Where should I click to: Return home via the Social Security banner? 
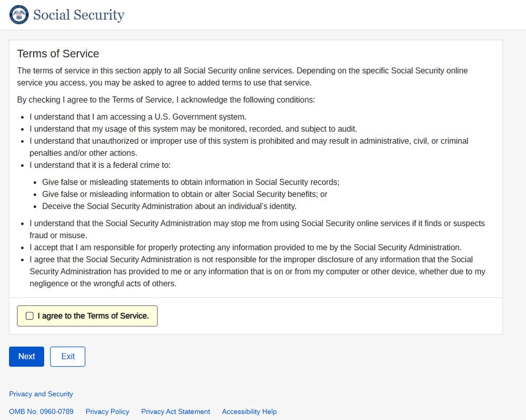click(x=78, y=15)
